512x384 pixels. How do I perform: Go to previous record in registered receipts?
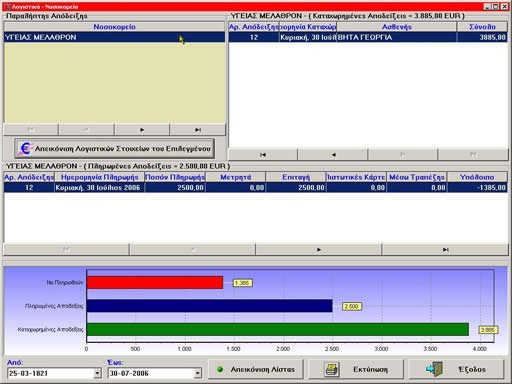333,155
